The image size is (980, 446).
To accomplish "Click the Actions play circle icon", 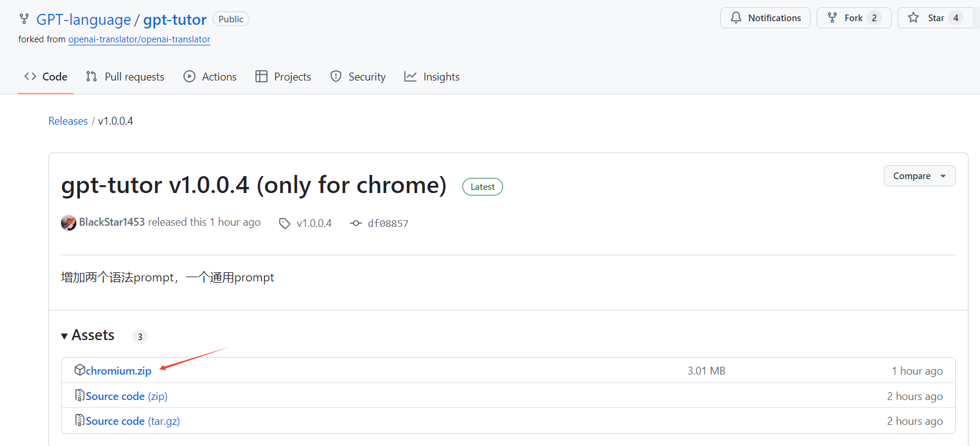I will 189,76.
